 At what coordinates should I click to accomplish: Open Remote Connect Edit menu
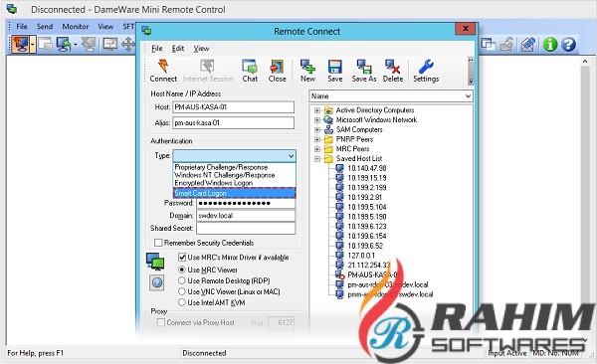point(178,49)
